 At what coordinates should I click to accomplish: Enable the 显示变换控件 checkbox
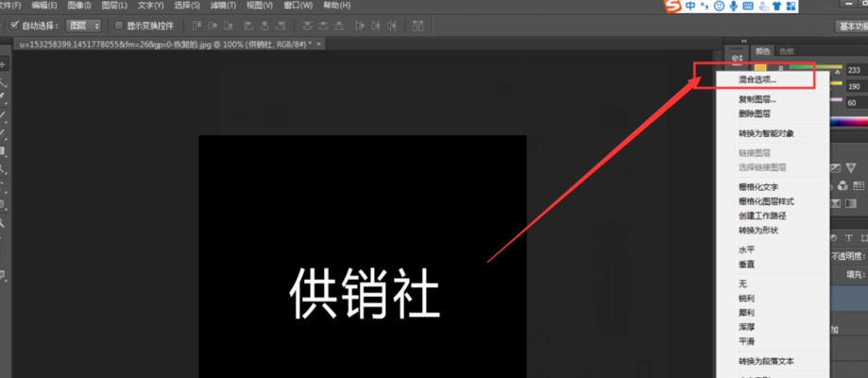[118, 26]
